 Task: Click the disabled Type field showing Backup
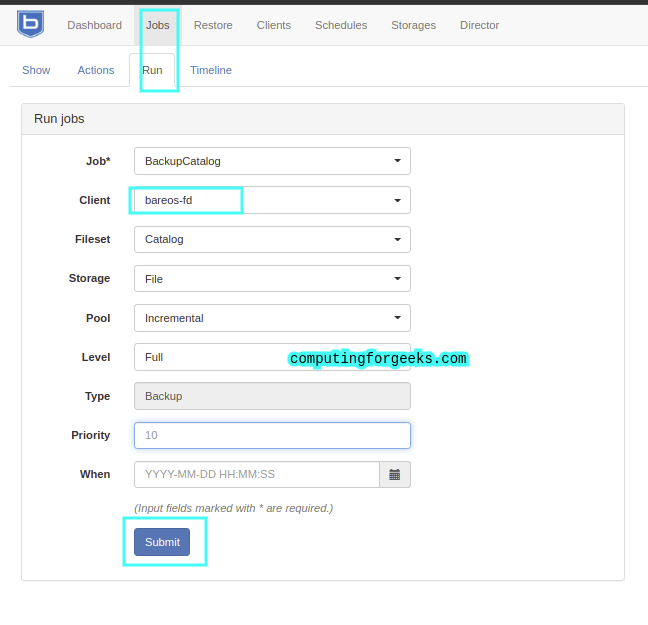[x=272, y=396]
